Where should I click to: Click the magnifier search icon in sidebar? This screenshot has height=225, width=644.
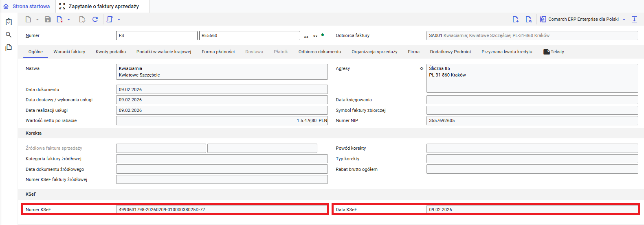click(x=9, y=35)
